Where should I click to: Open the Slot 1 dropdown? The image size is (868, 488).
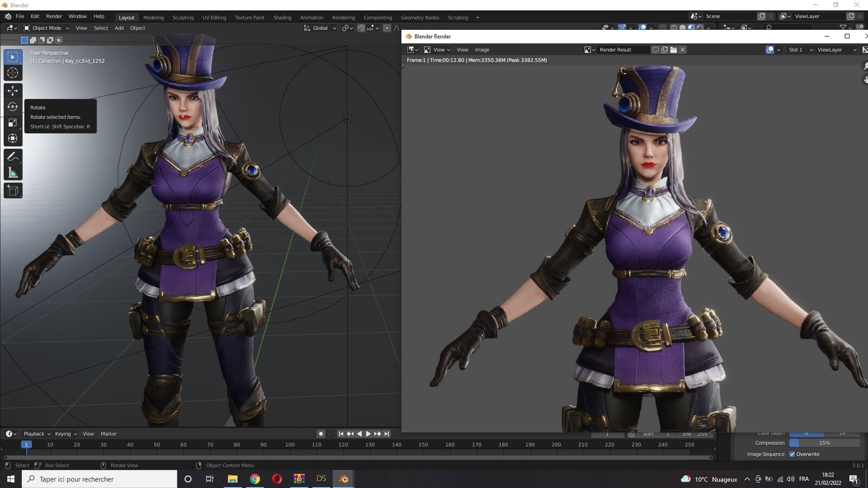click(801, 50)
